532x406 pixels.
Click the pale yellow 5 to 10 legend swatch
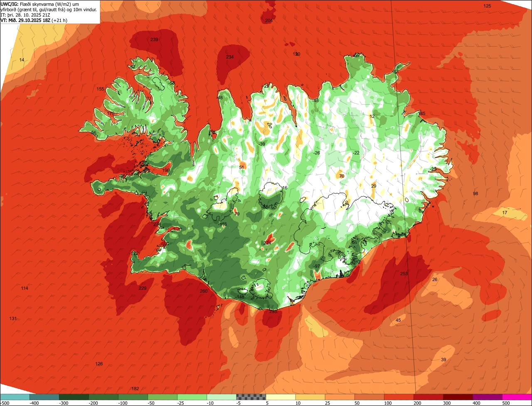point(281,397)
